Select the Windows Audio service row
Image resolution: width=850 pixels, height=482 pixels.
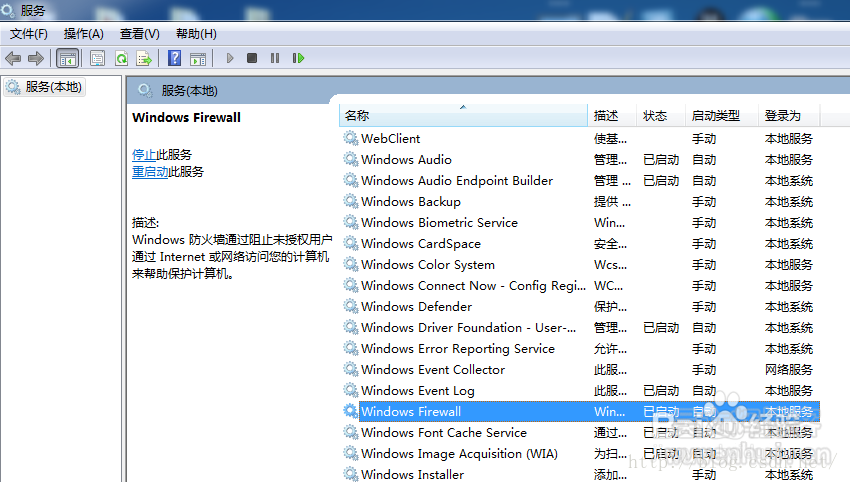[x=406, y=159]
